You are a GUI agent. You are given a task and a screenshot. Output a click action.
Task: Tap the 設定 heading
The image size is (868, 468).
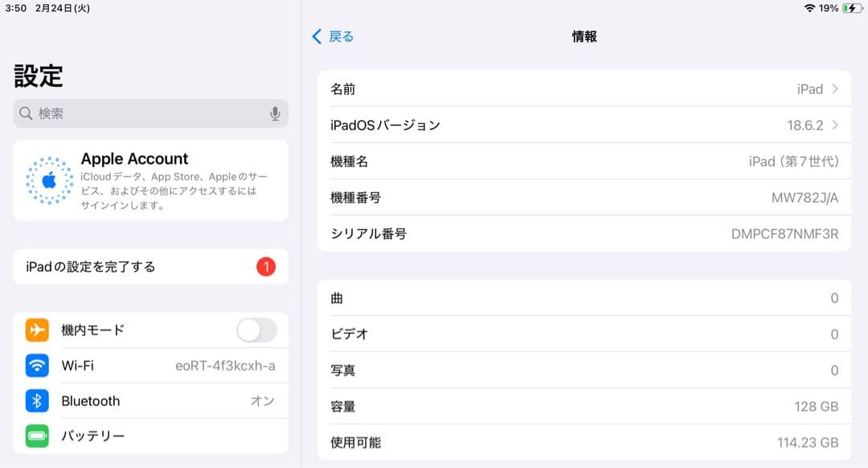coord(39,76)
